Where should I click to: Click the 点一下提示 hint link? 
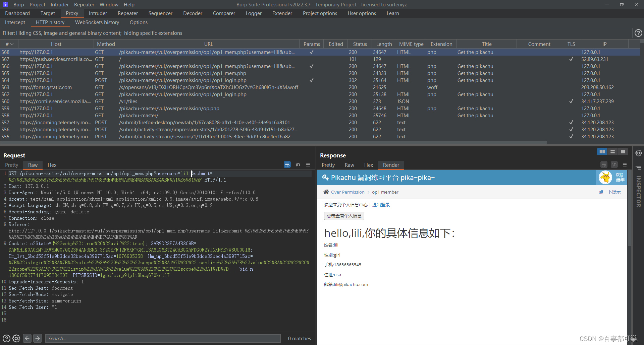tap(611, 192)
